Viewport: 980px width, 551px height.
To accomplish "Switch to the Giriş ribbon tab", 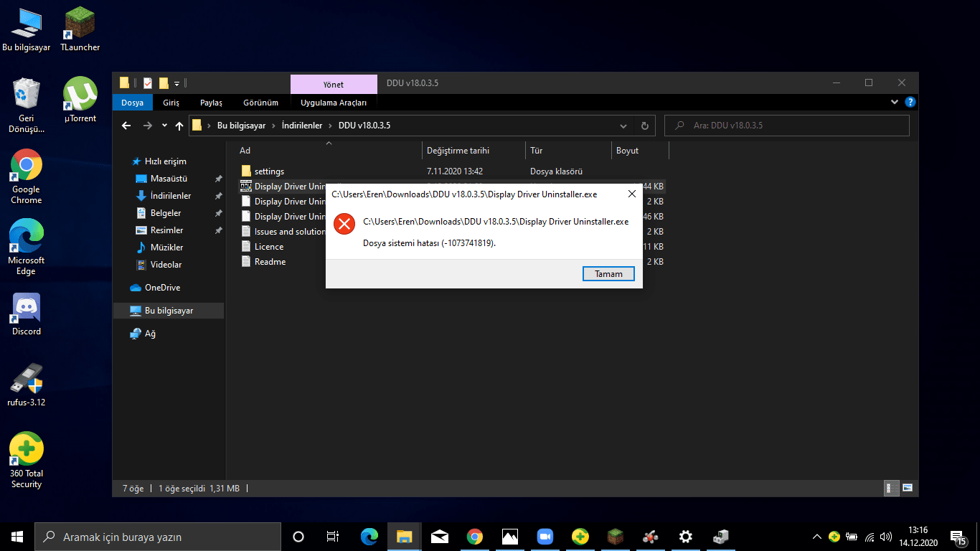I will (x=171, y=103).
